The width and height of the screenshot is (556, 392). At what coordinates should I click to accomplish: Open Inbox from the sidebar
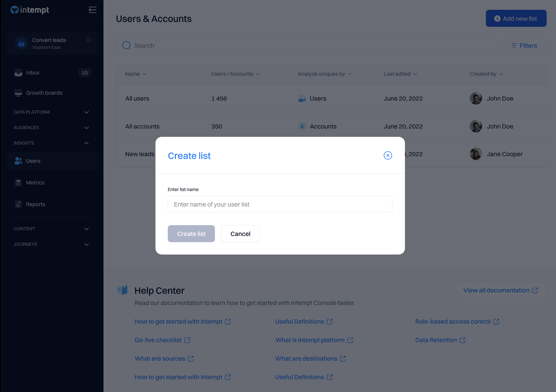(33, 73)
